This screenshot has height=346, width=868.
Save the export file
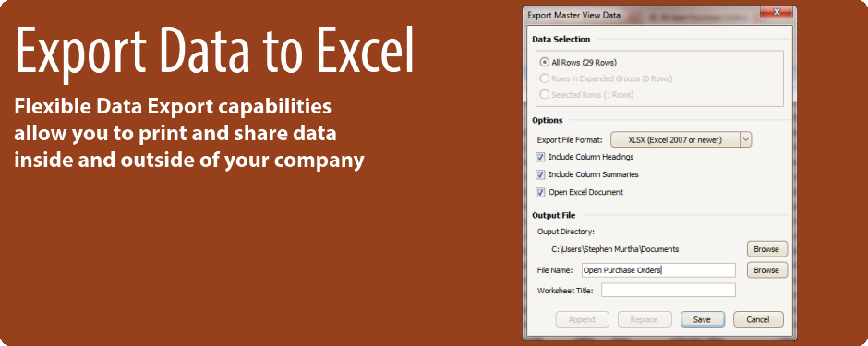702,319
